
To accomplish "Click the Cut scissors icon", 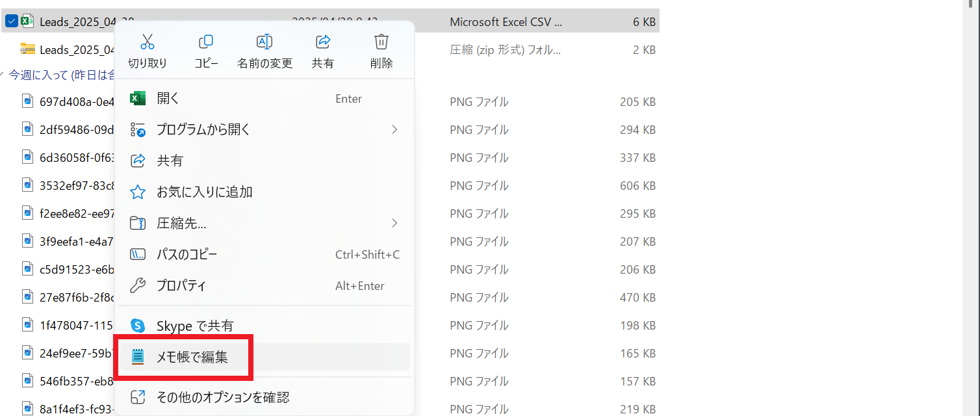I will point(148,42).
